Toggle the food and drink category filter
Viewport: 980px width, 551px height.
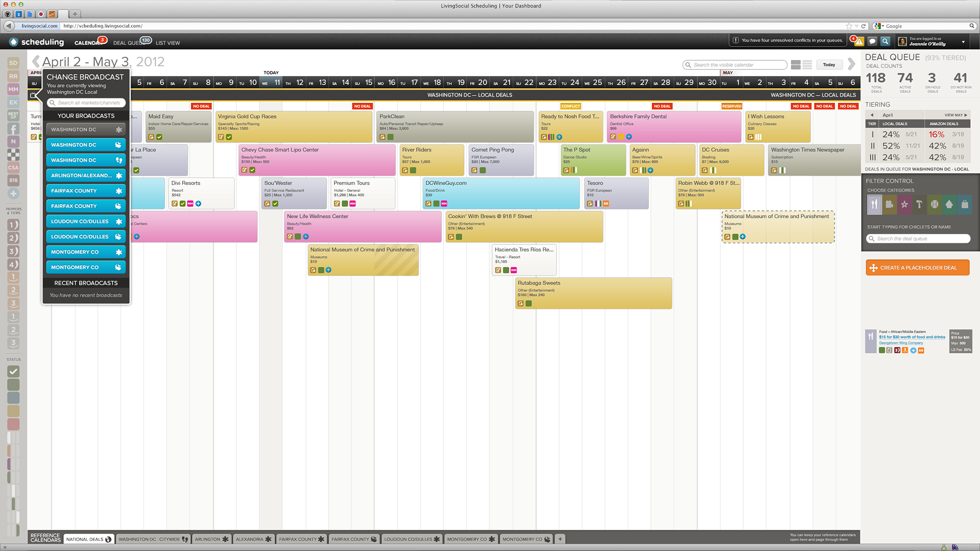pyautogui.click(x=874, y=205)
